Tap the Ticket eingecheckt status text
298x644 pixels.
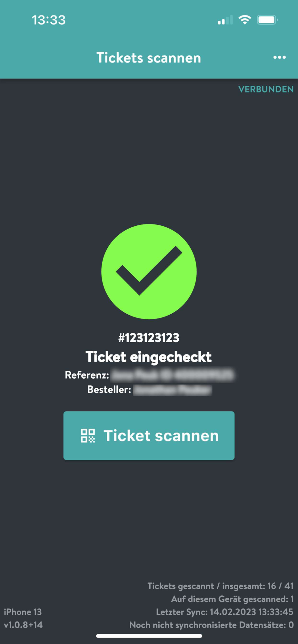(149, 357)
